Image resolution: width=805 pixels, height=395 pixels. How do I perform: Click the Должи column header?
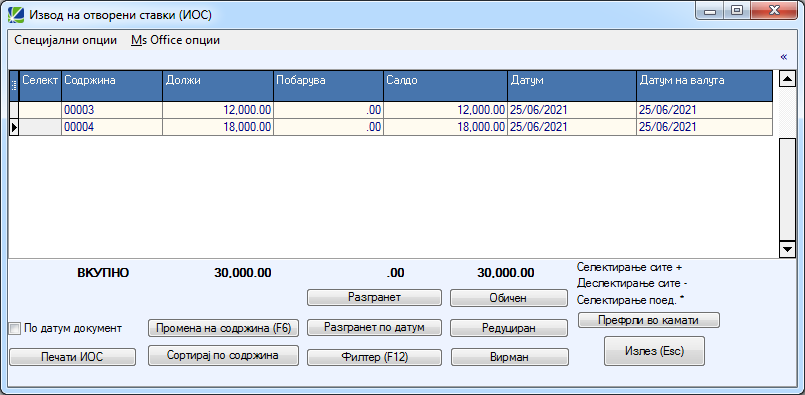tap(218, 86)
